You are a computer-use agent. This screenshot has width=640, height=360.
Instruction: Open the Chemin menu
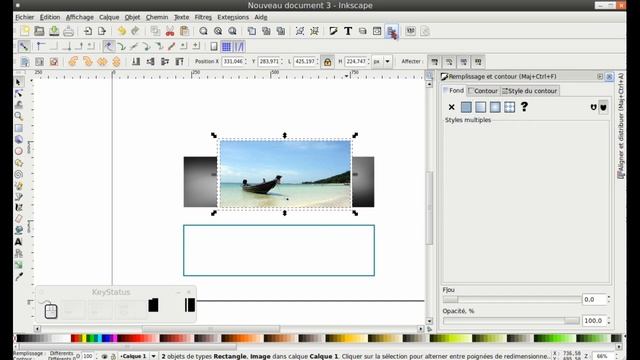157,17
